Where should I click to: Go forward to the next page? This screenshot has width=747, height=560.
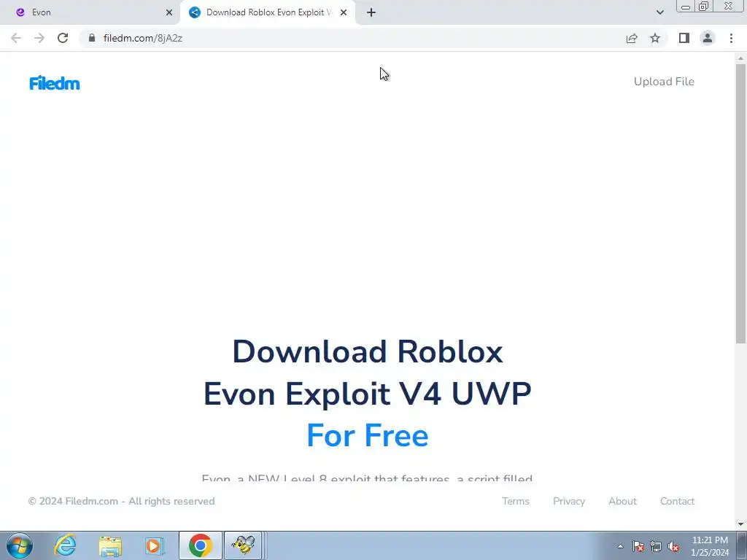pyautogui.click(x=39, y=38)
